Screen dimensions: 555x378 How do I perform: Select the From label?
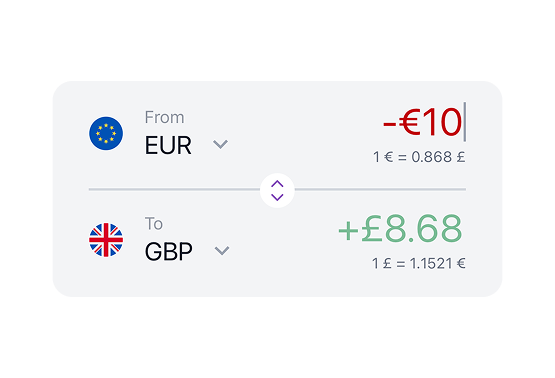click(x=164, y=117)
